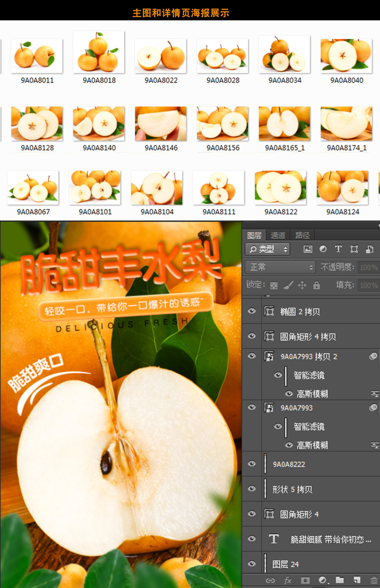Filter for shape layers icon
The image size is (380, 588).
(x=354, y=249)
